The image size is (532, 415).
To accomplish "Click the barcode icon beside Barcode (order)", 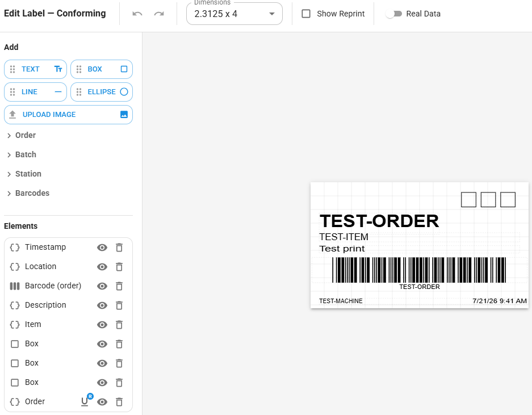I will coord(15,286).
